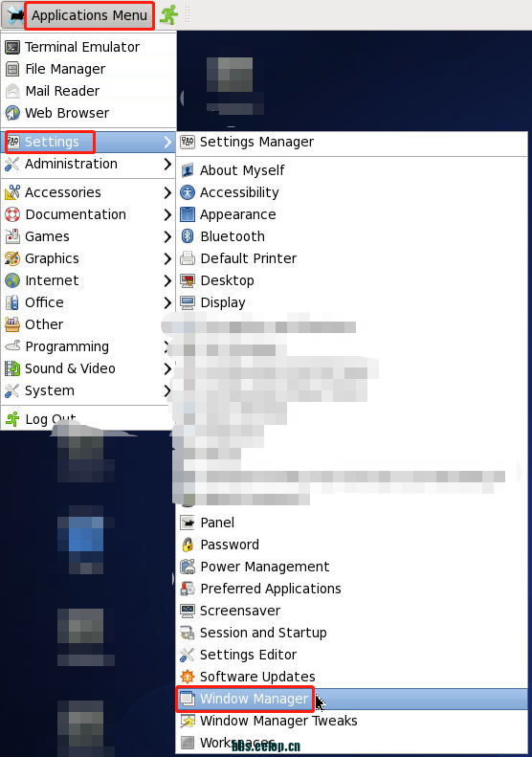
Task: Click the Power Management icon
Action: tap(188, 567)
